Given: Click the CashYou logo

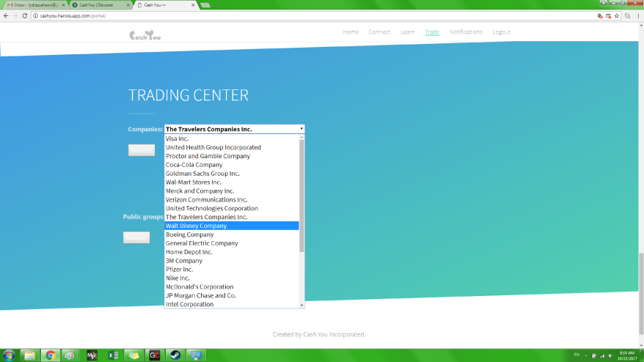Looking at the screenshot, I should 145,35.
